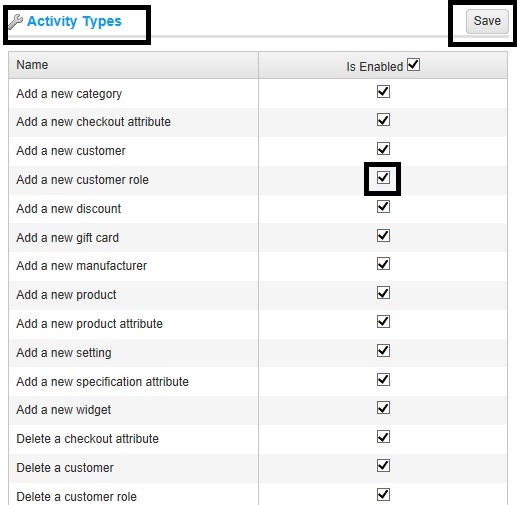Disable Add a new product attribute logging
Viewport: 517px width, 505px height.
pos(383,322)
